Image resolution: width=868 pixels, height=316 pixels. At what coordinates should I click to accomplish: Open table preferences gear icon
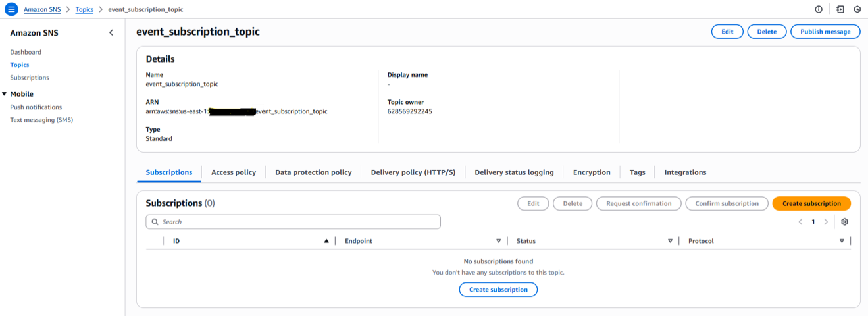(845, 222)
